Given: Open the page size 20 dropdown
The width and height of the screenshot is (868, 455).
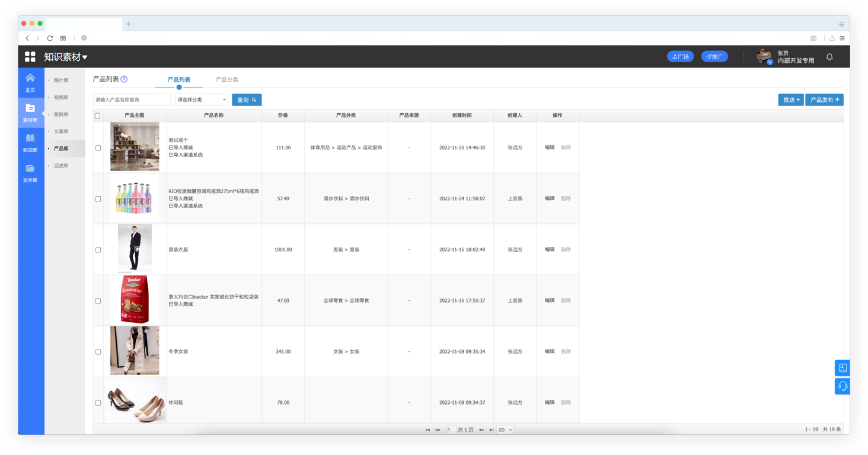Looking at the screenshot, I should pyautogui.click(x=505, y=430).
